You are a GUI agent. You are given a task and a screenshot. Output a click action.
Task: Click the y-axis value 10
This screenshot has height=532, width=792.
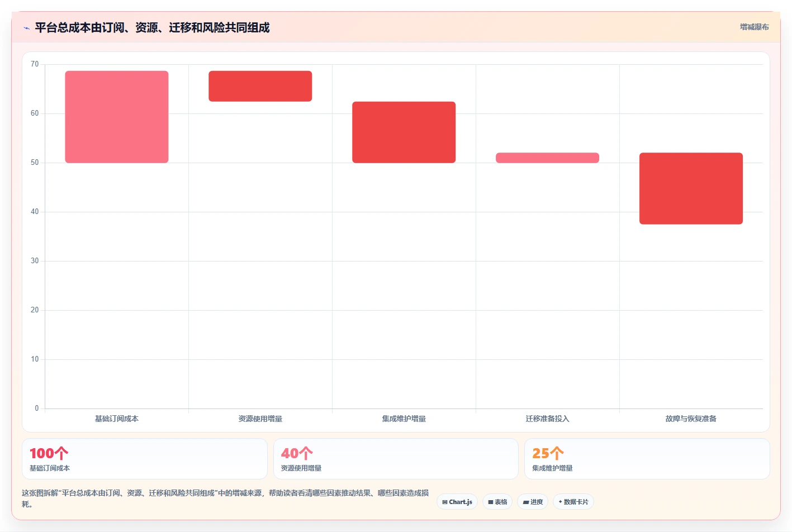click(35, 359)
